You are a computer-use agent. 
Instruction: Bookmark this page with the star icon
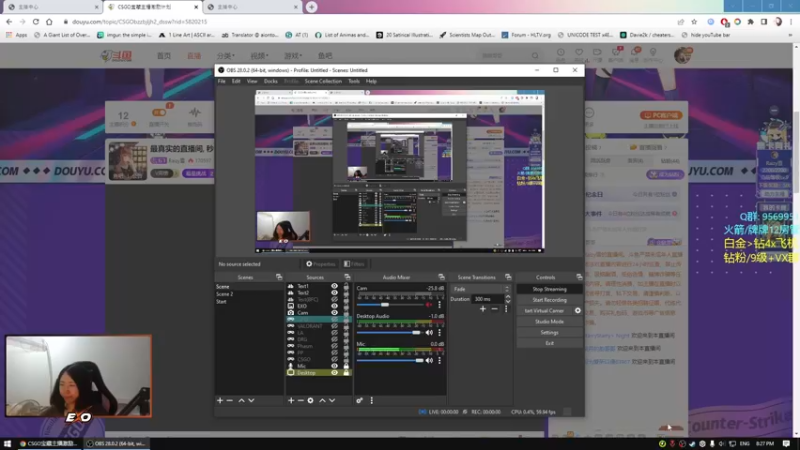[694, 22]
